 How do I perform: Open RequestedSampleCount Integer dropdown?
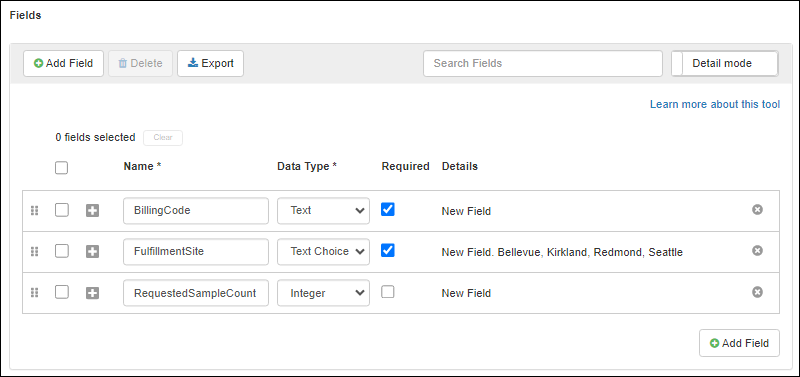click(x=323, y=293)
